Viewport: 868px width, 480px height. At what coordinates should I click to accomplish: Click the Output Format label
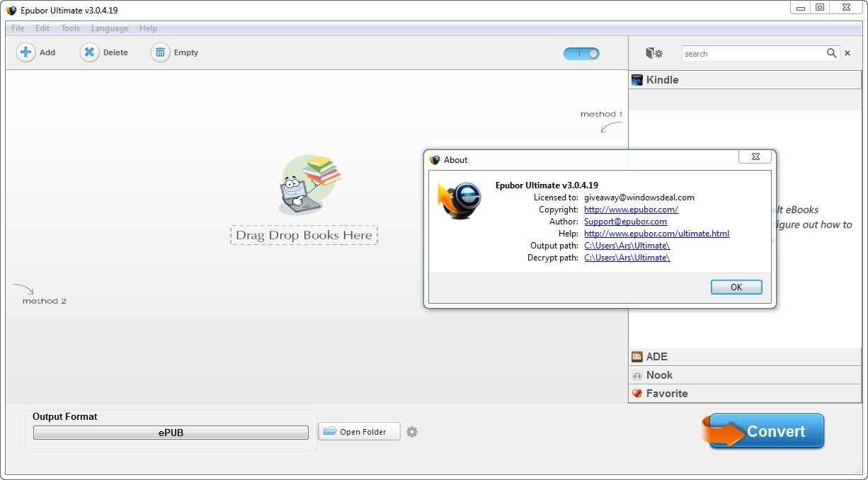click(65, 416)
